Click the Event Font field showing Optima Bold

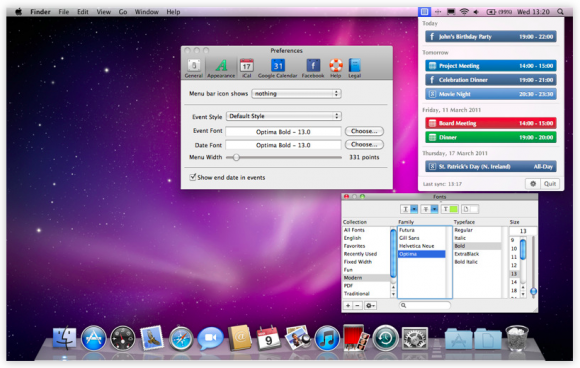click(x=283, y=132)
